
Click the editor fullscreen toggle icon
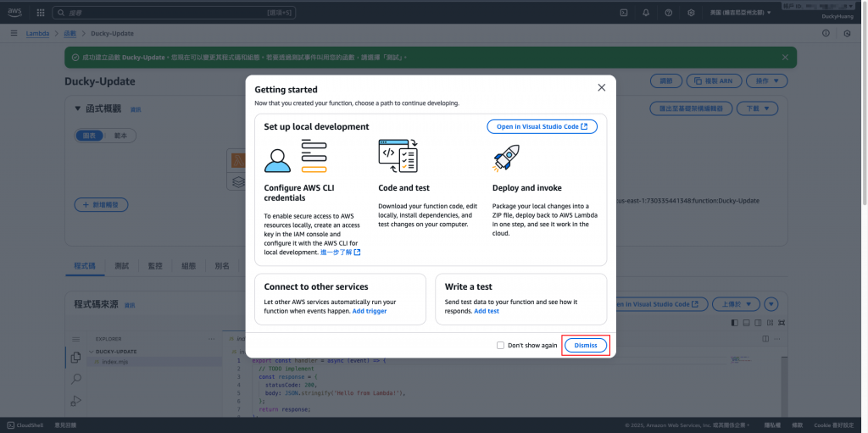tap(781, 322)
